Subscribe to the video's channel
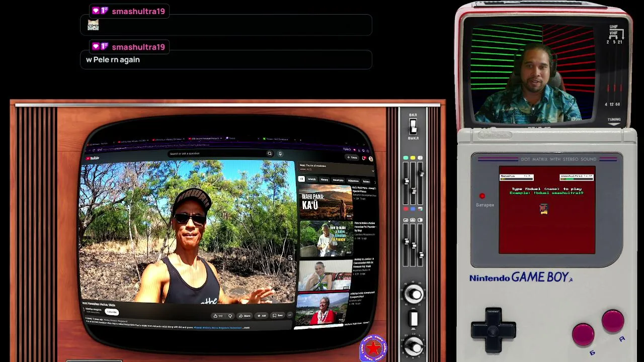Screen dimensions: 644x362 [111, 312]
